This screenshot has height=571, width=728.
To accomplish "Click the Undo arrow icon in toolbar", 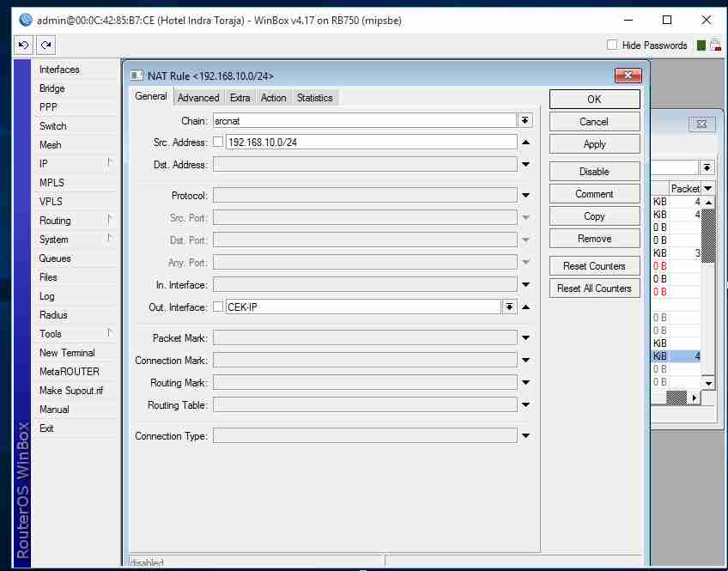I will [23, 45].
